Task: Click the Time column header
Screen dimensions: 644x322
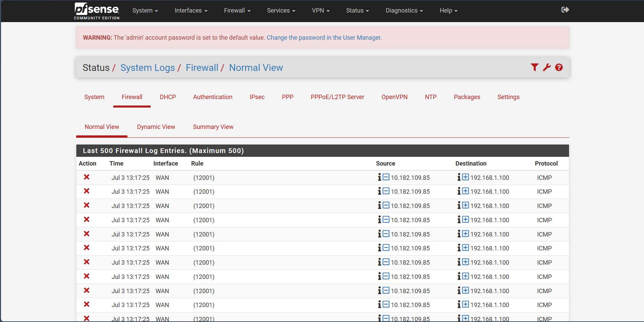Action: pos(116,164)
